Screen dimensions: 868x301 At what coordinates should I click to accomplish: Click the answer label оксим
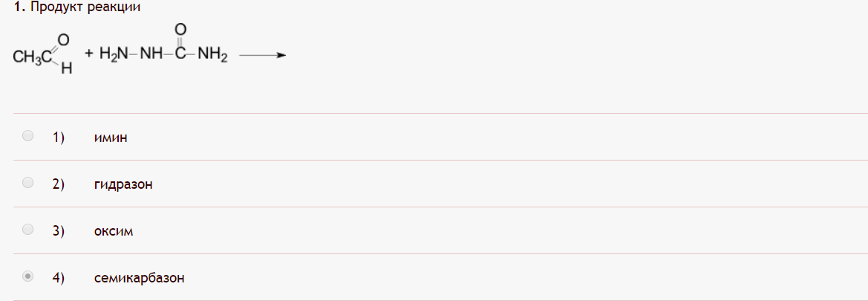tap(114, 230)
